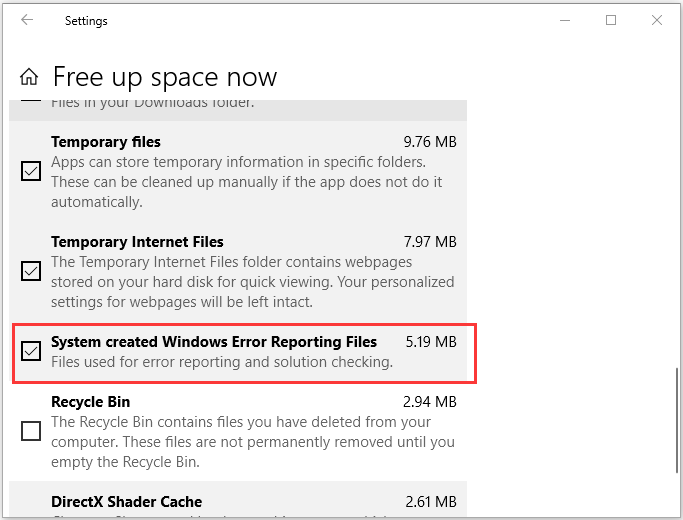683x520 pixels.
Task: Click the 5.19 MB size value
Action: click(431, 342)
